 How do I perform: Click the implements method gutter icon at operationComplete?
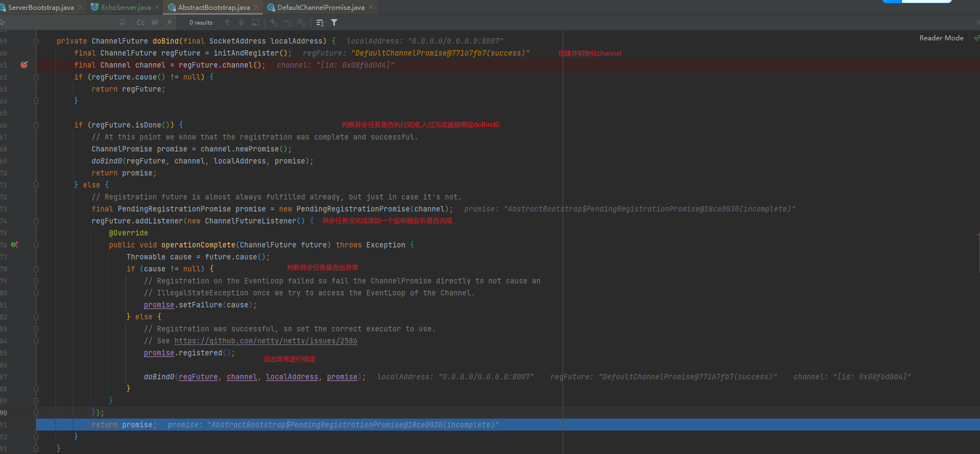point(15,245)
